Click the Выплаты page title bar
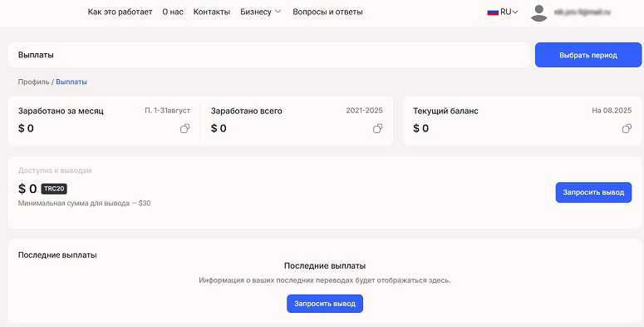Image resolution: width=644 pixels, height=327 pixels. [x=268, y=55]
